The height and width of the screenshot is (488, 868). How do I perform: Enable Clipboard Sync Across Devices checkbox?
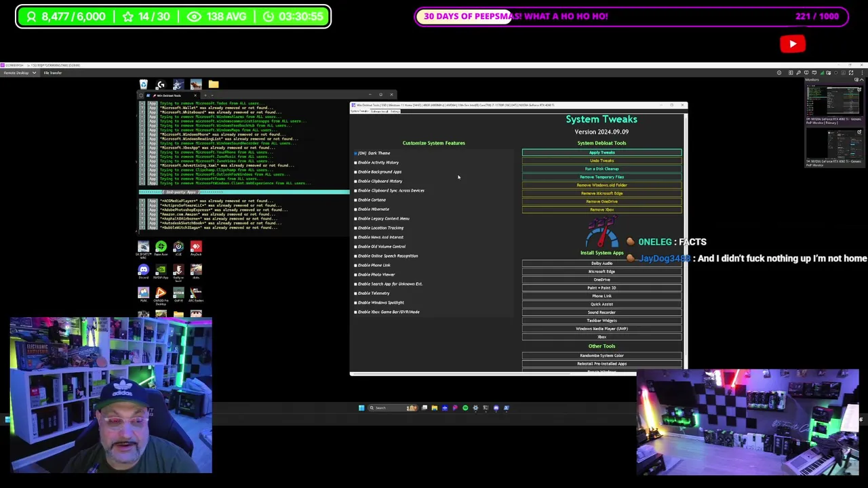(355, 190)
